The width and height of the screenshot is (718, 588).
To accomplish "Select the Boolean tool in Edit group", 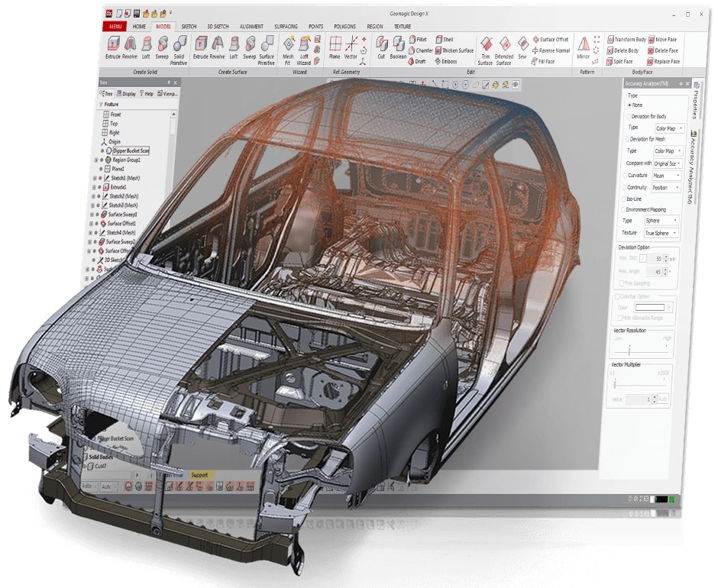I will click(398, 47).
